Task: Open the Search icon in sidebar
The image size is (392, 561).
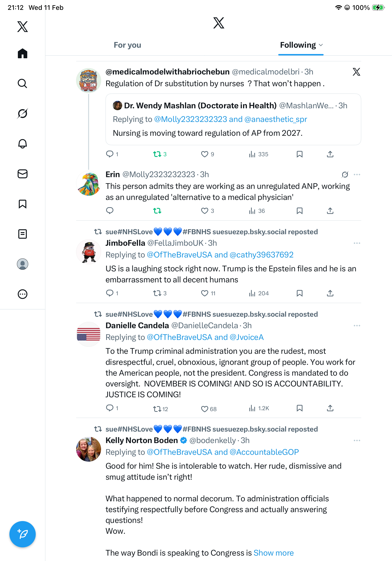Action: coord(23,84)
